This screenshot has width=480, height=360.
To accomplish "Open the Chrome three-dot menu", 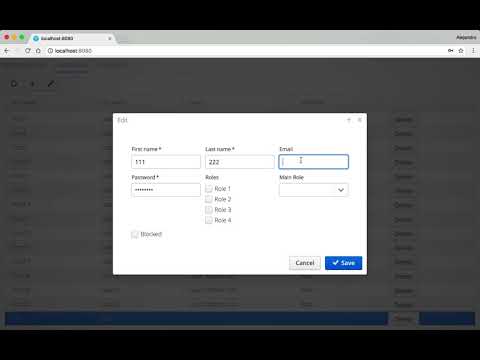I will [473, 51].
